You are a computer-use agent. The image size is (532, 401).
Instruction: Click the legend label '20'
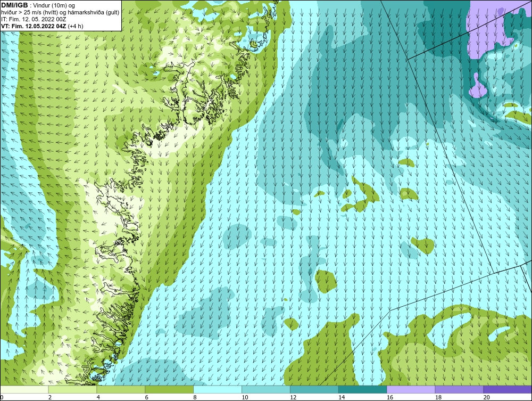pyautogui.click(x=487, y=397)
